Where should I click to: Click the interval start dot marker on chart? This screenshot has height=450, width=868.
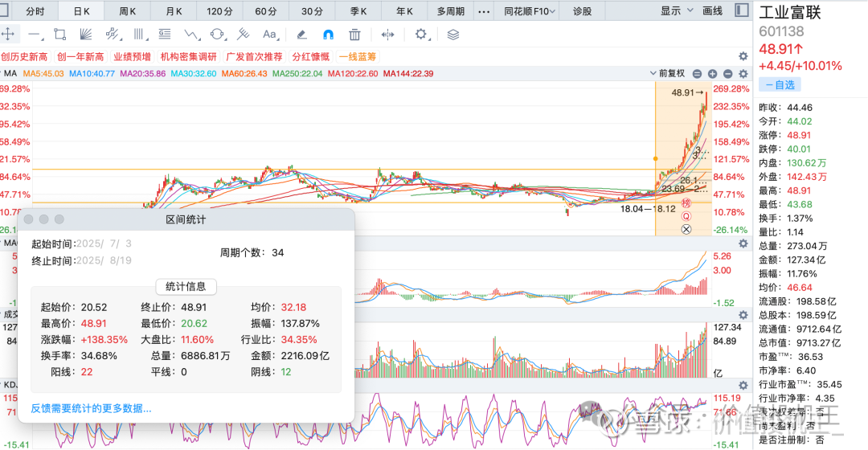click(x=656, y=159)
